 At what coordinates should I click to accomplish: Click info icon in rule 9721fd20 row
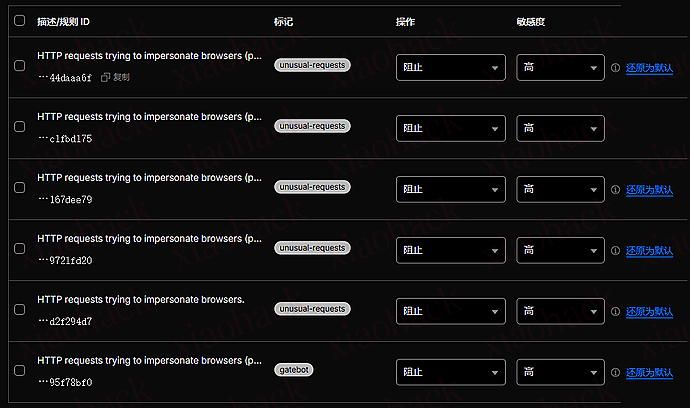click(x=616, y=250)
